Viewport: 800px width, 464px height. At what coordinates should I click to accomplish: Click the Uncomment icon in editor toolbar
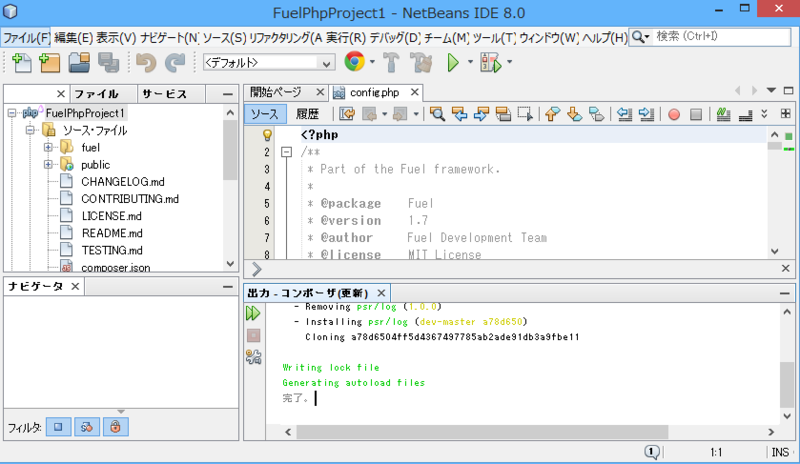tap(745, 114)
